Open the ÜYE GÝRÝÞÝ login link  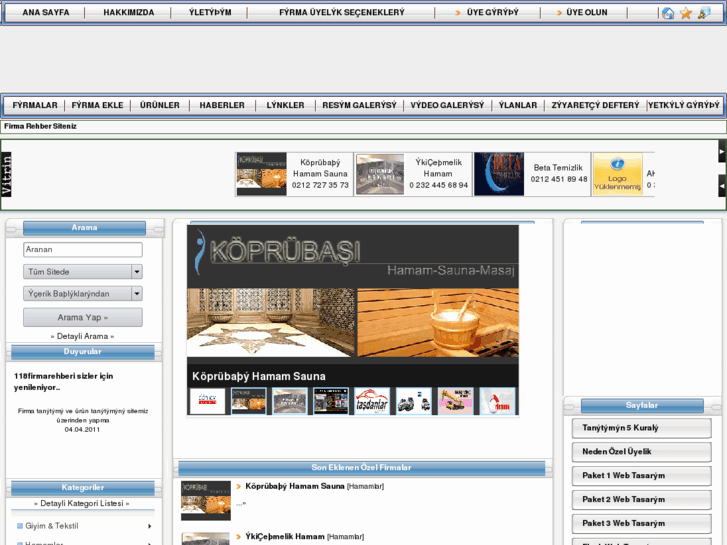(493, 13)
